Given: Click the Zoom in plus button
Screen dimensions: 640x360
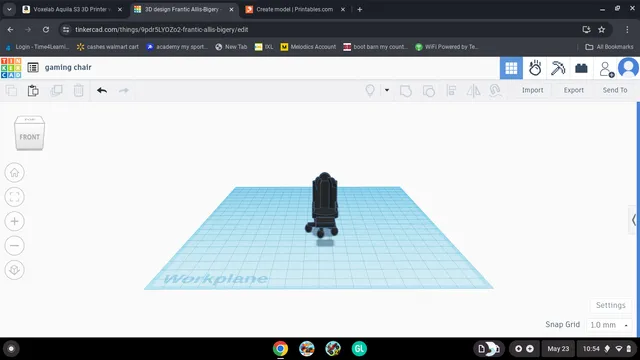Looking at the screenshot, I should (x=14, y=221).
